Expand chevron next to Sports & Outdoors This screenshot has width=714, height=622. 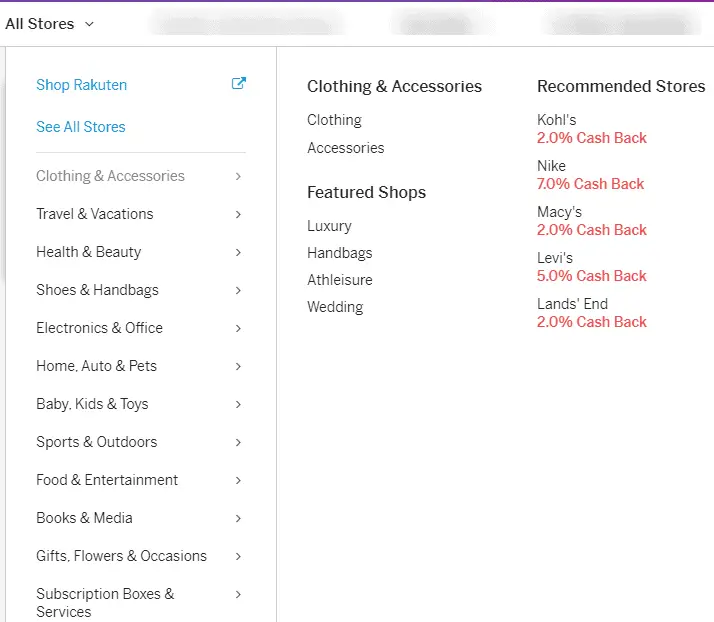[x=238, y=442]
